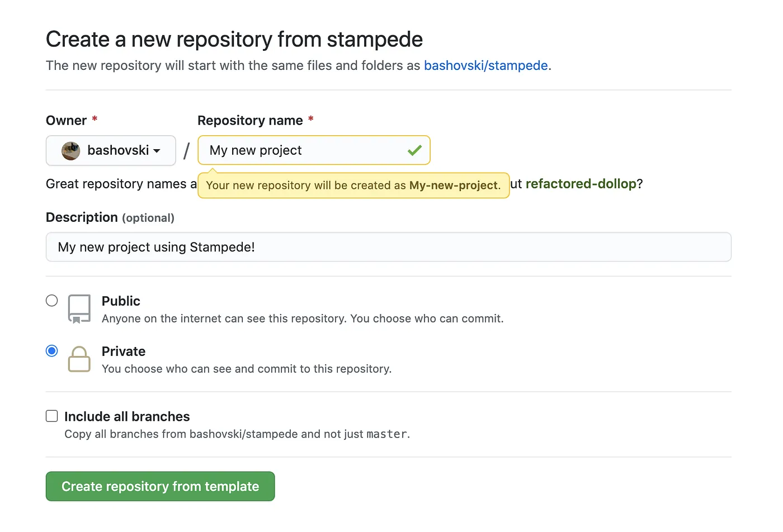Click the Include all branches label
Viewport: 783px width, 532px height.
tap(127, 416)
